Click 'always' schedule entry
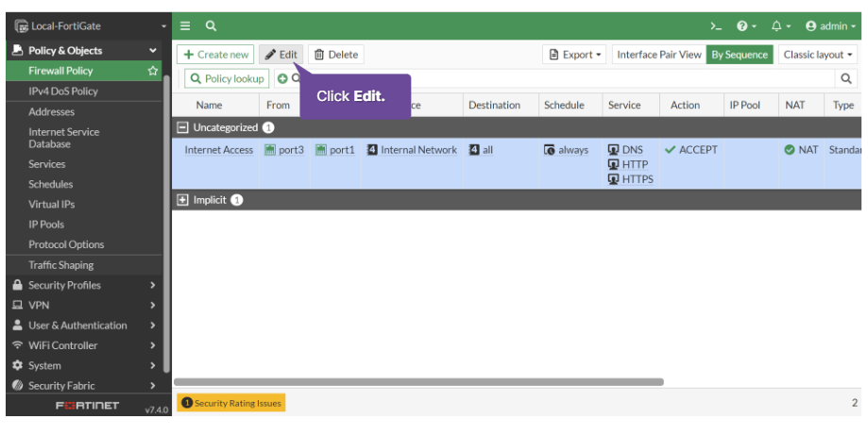This screenshot has height=436, width=868. [566, 150]
